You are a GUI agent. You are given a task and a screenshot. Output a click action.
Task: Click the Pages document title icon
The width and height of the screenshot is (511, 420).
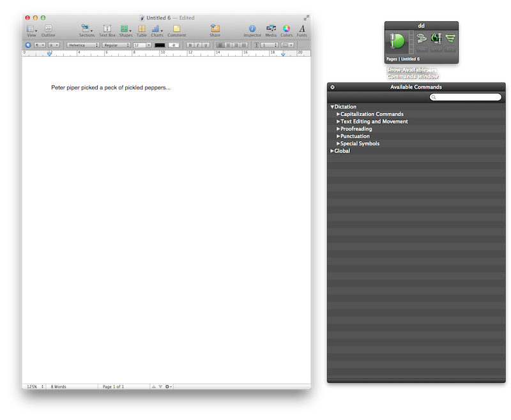[x=142, y=18]
